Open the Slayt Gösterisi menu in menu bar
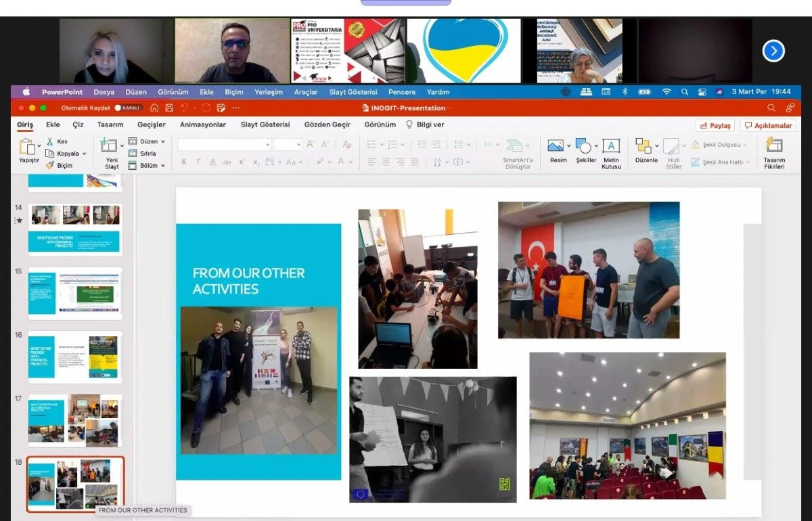This screenshot has width=812, height=521. 354,92
